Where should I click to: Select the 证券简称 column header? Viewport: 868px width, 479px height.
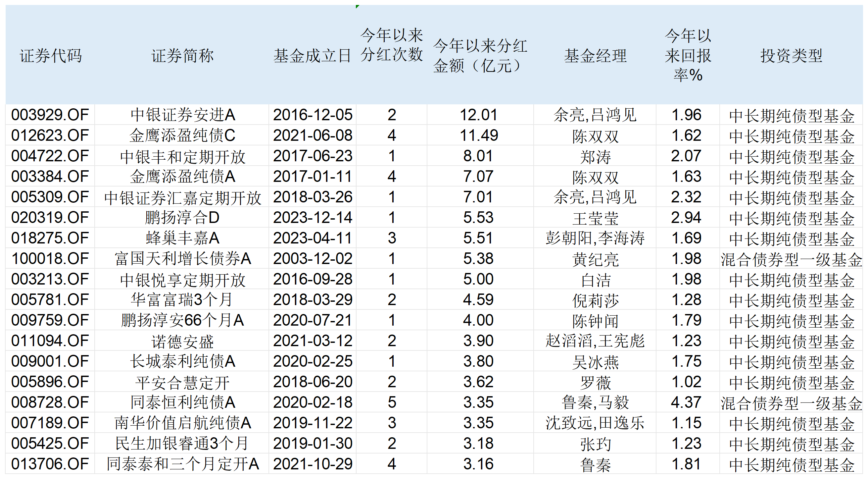coord(182,55)
